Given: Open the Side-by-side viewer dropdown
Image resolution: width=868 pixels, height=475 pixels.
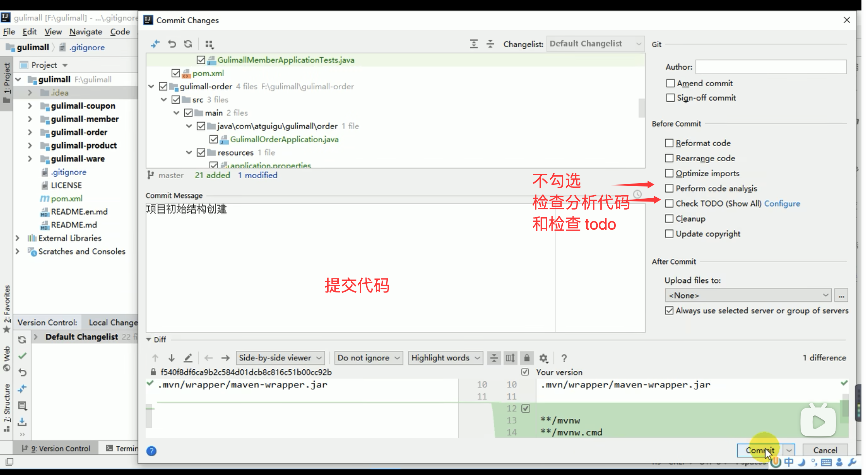Looking at the screenshot, I should 280,358.
